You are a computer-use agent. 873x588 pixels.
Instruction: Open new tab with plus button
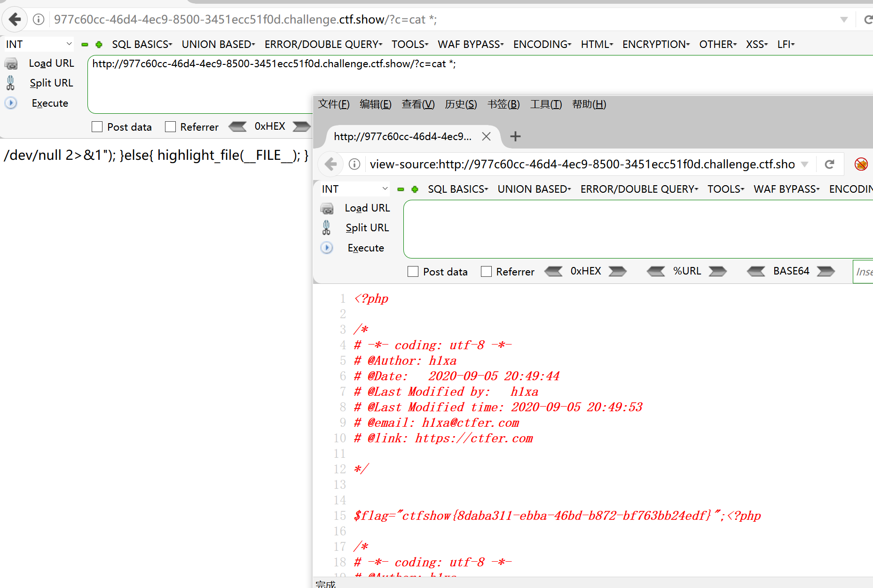click(x=515, y=136)
